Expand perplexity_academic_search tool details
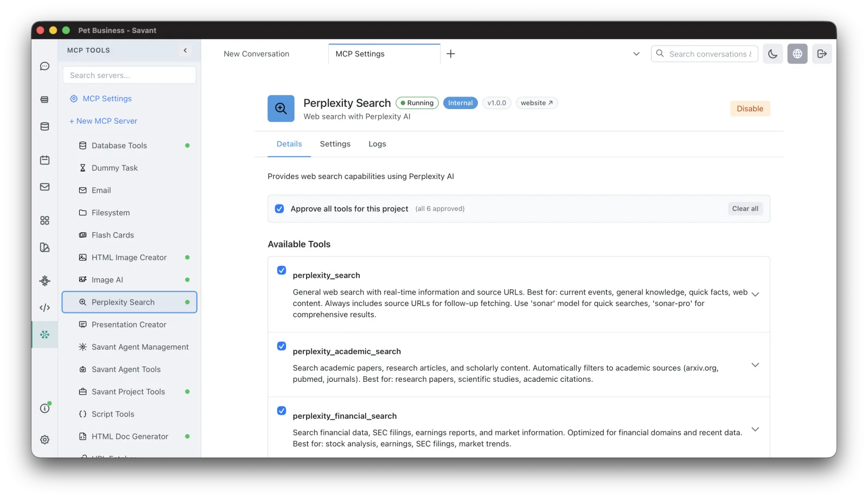This screenshot has width=868, height=499. pos(755,365)
